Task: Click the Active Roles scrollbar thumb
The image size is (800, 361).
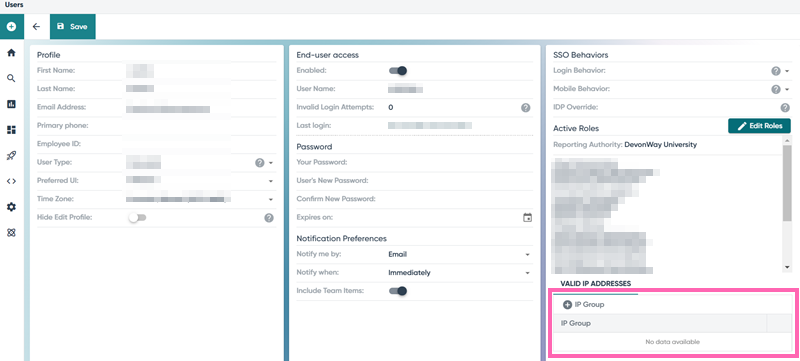Action: coord(787,183)
